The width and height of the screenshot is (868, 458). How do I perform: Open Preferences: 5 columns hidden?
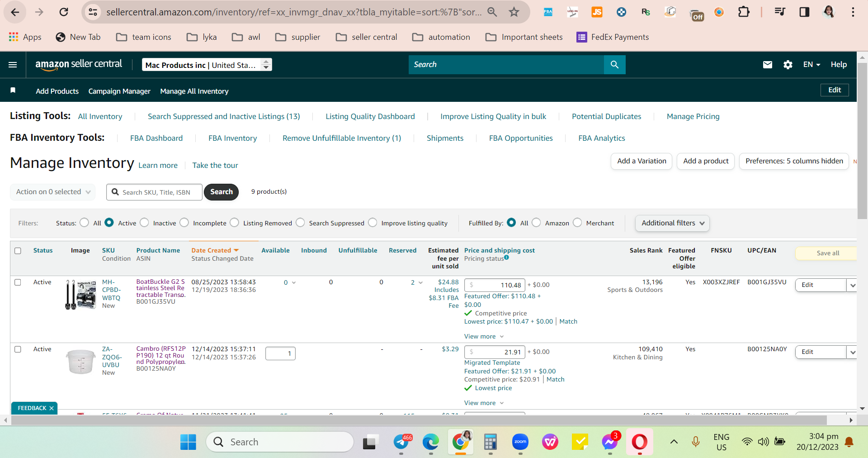tap(794, 161)
